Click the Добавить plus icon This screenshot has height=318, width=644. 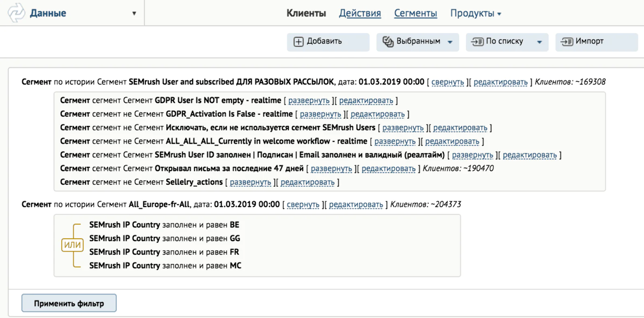point(298,42)
